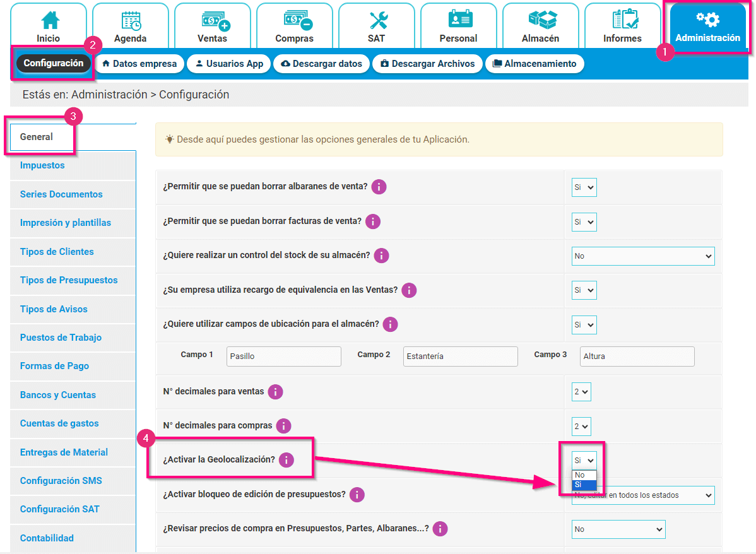The width and height of the screenshot is (756, 554).
Task: Open the Informes clipboard icon
Action: click(x=622, y=19)
